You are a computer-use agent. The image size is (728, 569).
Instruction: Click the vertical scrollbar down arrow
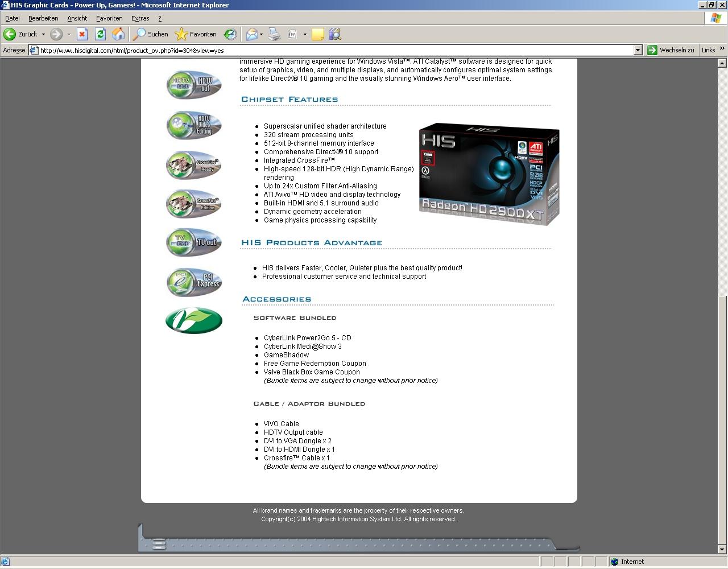pyautogui.click(x=723, y=550)
